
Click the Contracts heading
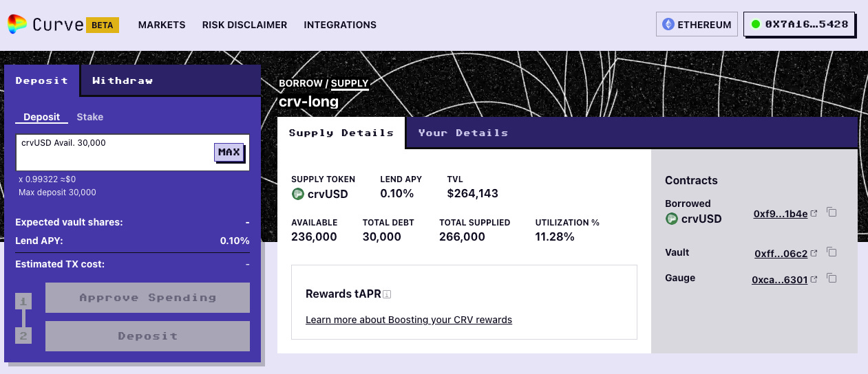pos(691,180)
